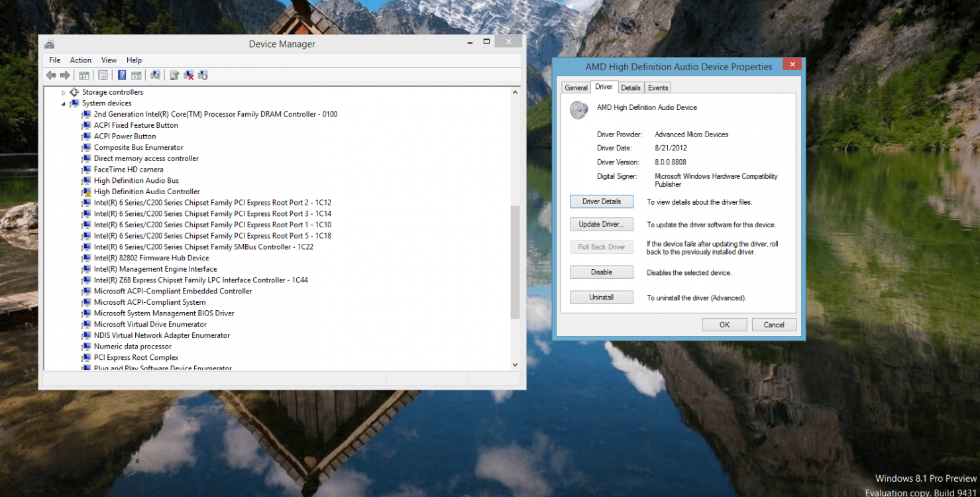Select PCI Express Root Port 3 - 1C14
The height and width of the screenshot is (497, 980).
(213, 214)
